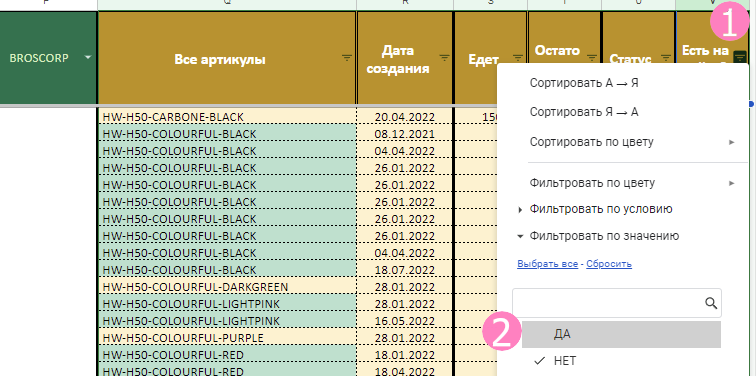The width and height of the screenshot is (756, 376).
Task: Select date cell 16.05.2022
Action: coord(405,321)
